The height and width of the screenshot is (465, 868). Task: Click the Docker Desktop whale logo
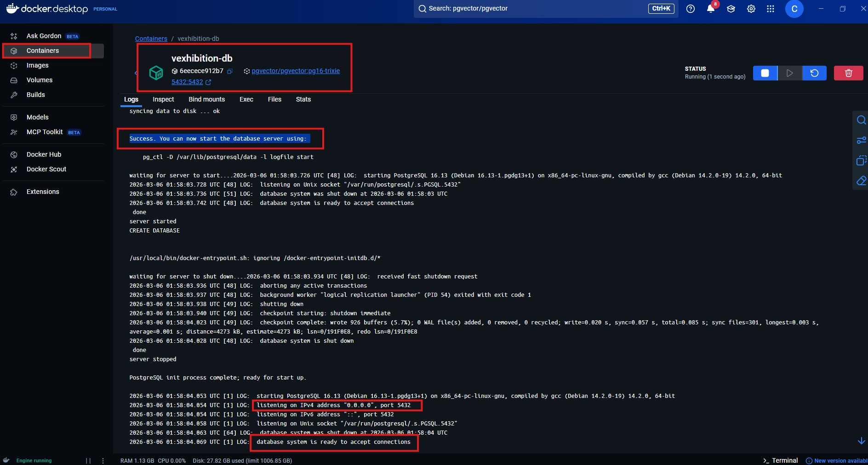12,8
